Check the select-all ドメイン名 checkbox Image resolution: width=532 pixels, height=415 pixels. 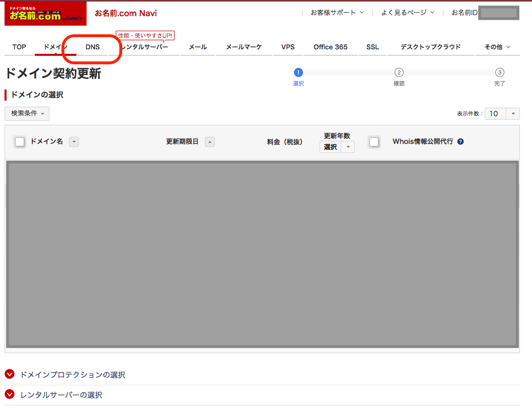click(x=20, y=142)
